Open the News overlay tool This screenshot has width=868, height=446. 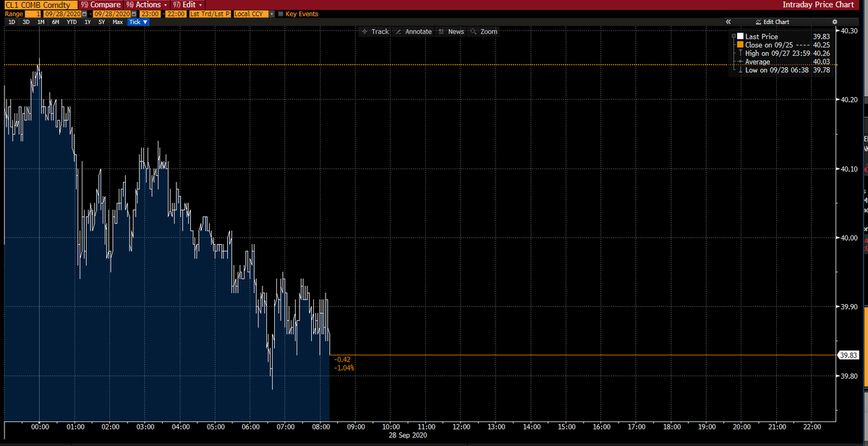click(x=451, y=32)
